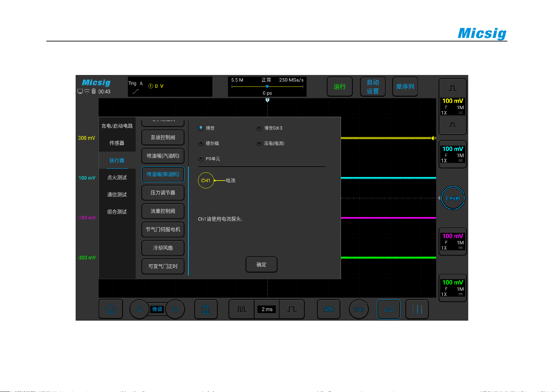Open the home screen icon
Viewport: 554px width, 392px height.
(x=111, y=309)
